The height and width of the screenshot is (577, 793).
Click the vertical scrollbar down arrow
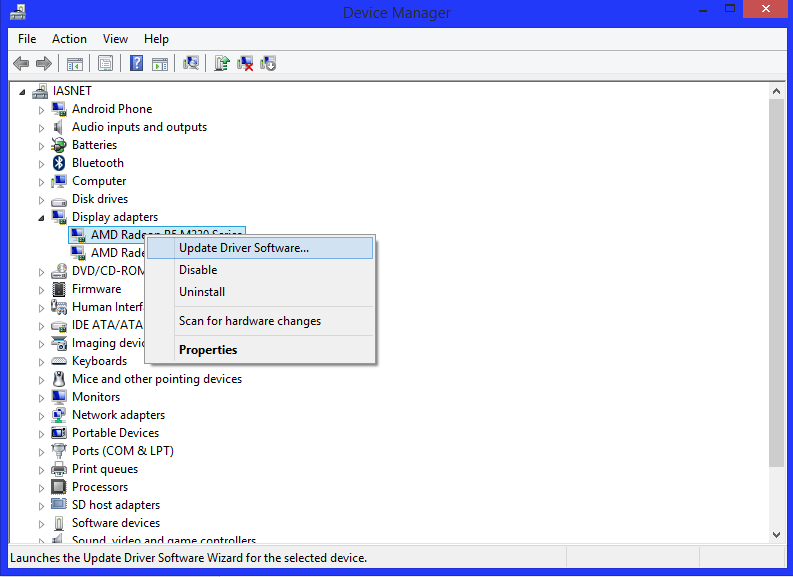[776, 535]
